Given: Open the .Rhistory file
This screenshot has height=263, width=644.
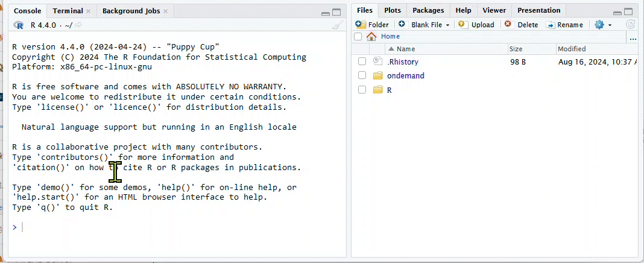Looking at the screenshot, I should click(x=403, y=62).
